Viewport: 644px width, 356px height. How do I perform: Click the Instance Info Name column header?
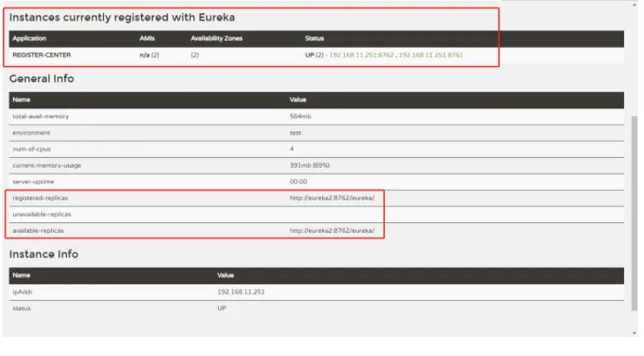(x=21, y=275)
